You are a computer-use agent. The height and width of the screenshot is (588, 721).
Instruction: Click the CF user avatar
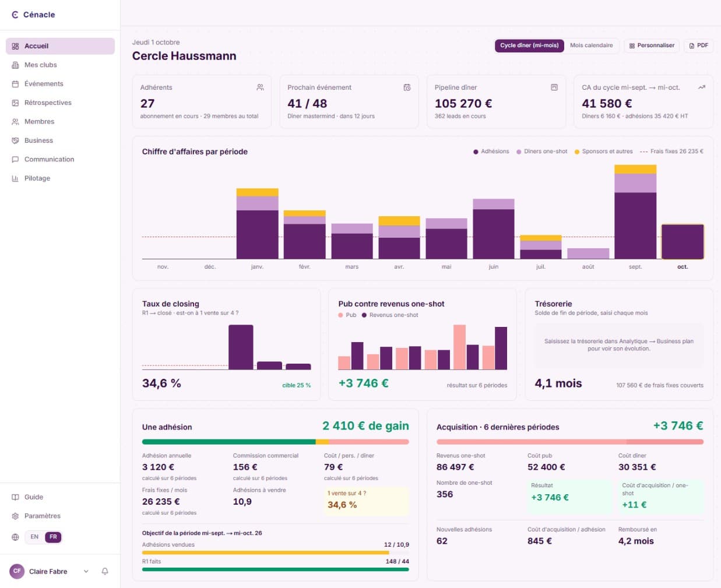[x=17, y=571]
